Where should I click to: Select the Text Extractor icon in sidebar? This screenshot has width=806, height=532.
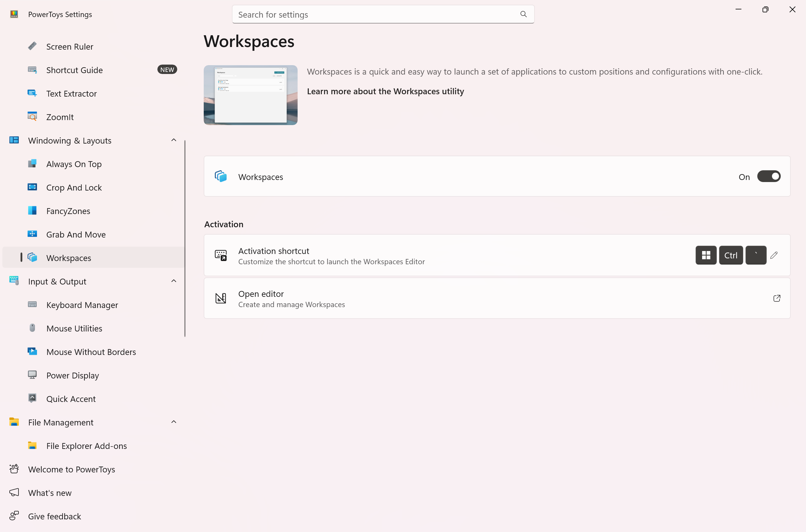click(32, 93)
